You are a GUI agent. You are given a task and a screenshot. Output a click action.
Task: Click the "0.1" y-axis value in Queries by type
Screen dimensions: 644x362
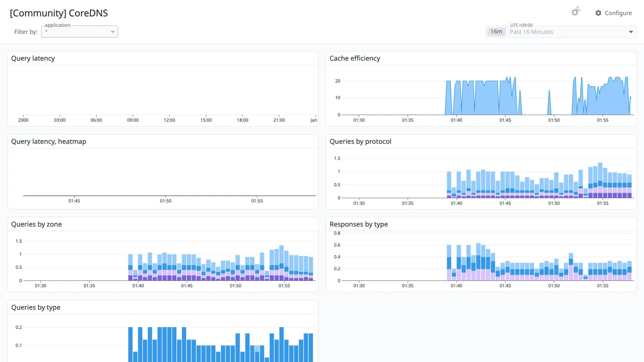18,346
